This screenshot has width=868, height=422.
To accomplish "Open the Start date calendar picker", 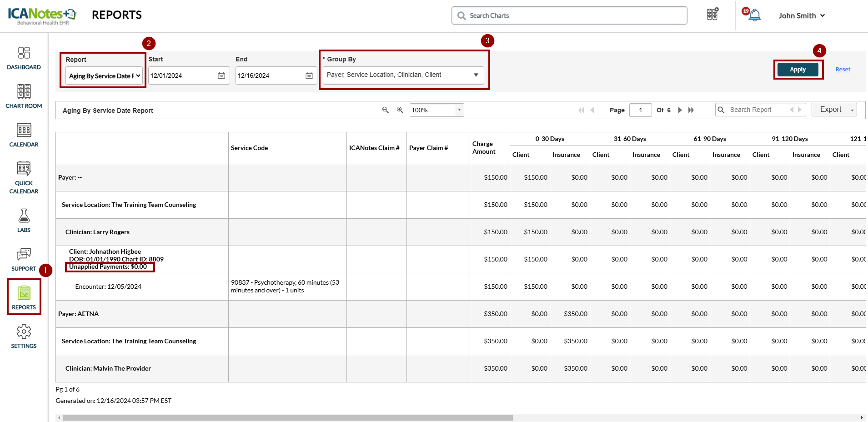I will pyautogui.click(x=221, y=75).
